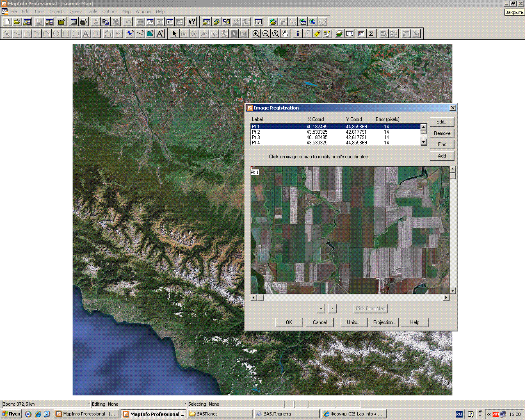Click the context Help pointer icon
Screen dimensions: 525x420
click(192, 22)
